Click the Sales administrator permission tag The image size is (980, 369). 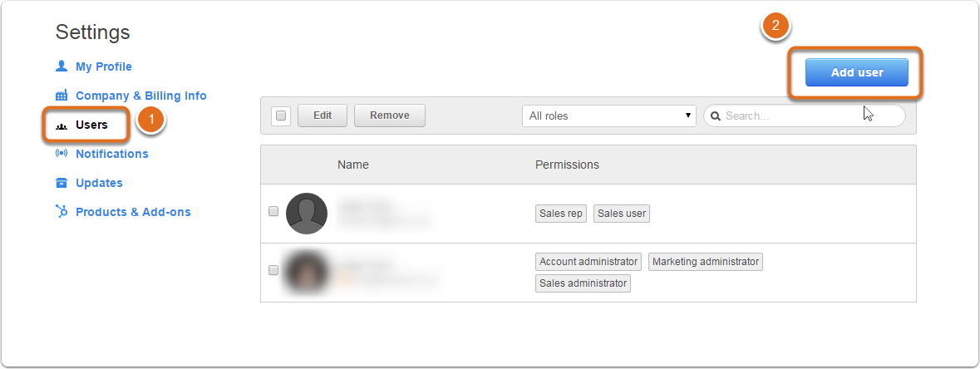point(584,283)
